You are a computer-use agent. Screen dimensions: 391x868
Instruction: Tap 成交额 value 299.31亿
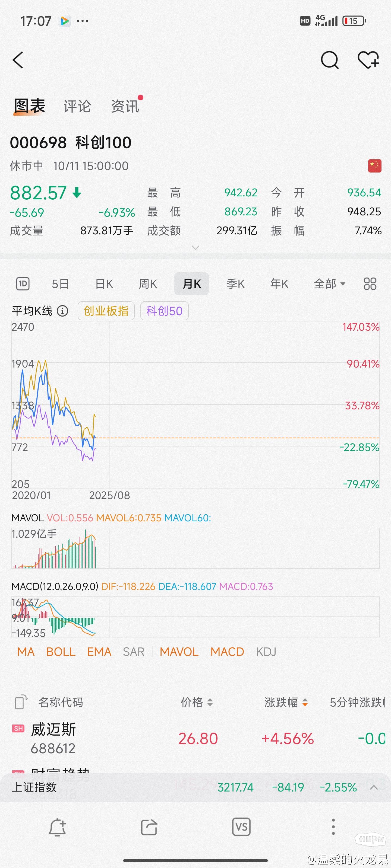click(237, 231)
